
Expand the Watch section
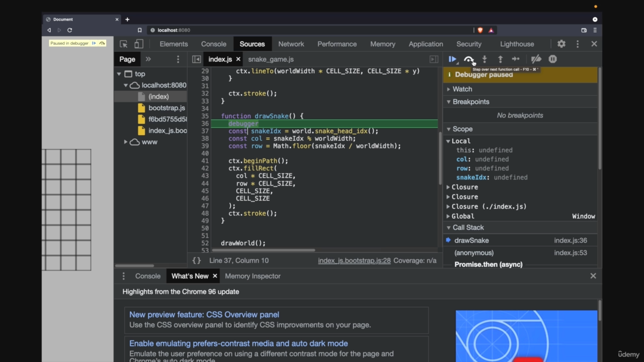point(462,89)
